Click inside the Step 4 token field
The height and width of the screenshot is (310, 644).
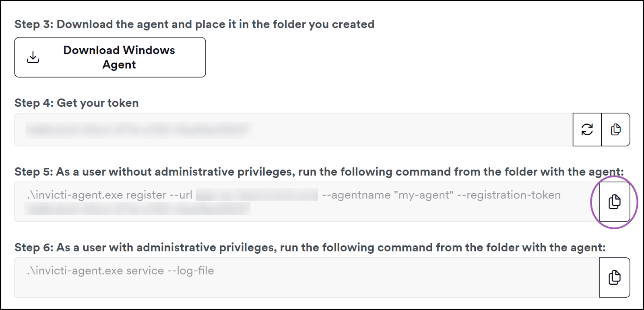pyautogui.click(x=293, y=129)
